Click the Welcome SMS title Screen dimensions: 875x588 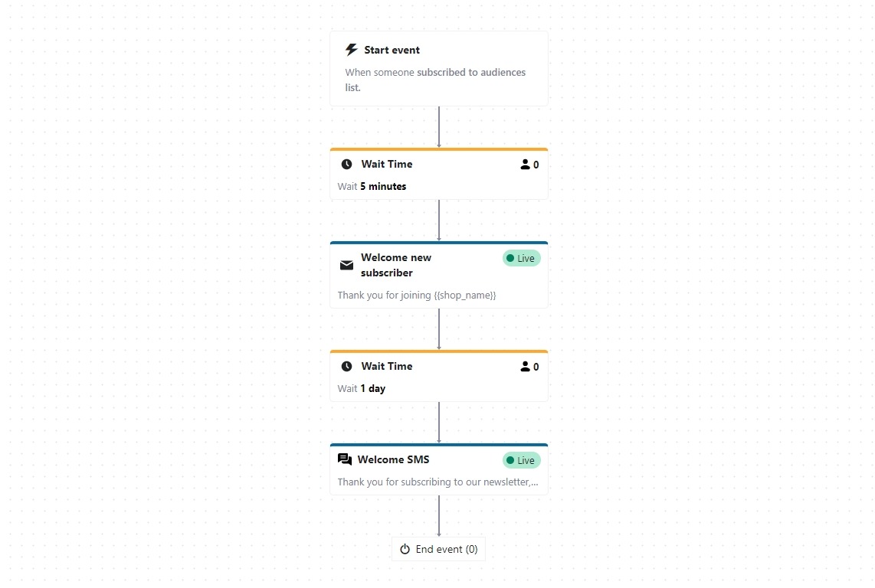pos(393,459)
